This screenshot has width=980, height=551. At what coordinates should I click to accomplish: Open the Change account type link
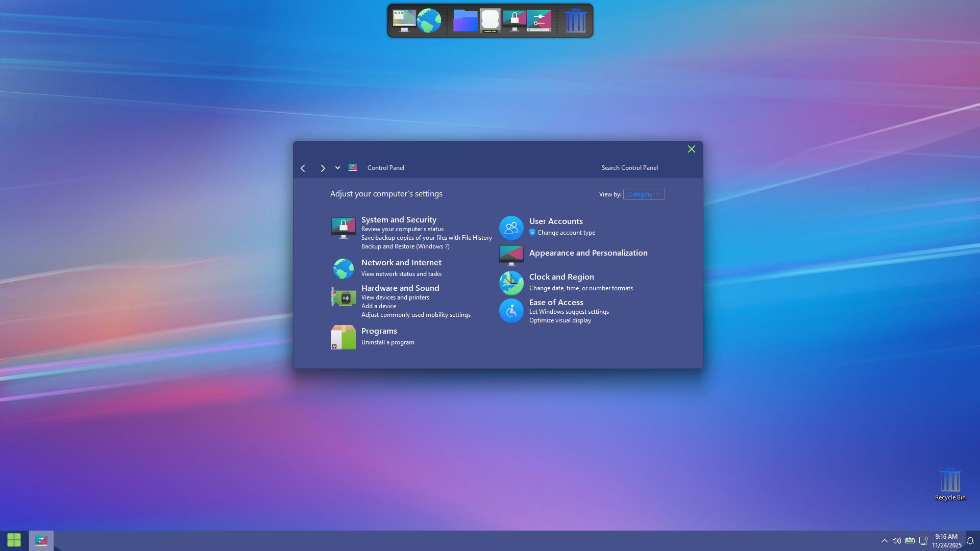(566, 233)
